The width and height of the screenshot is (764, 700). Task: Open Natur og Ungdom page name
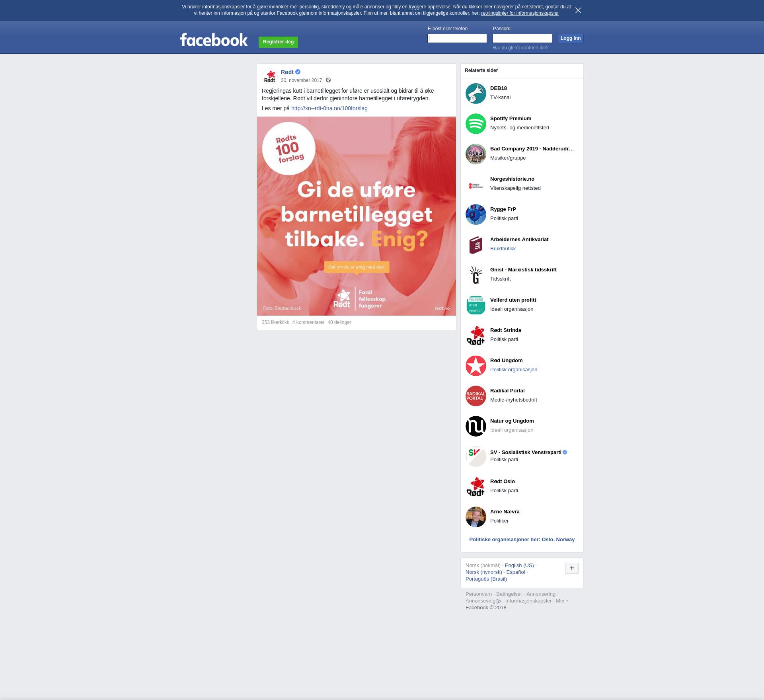pos(512,421)
